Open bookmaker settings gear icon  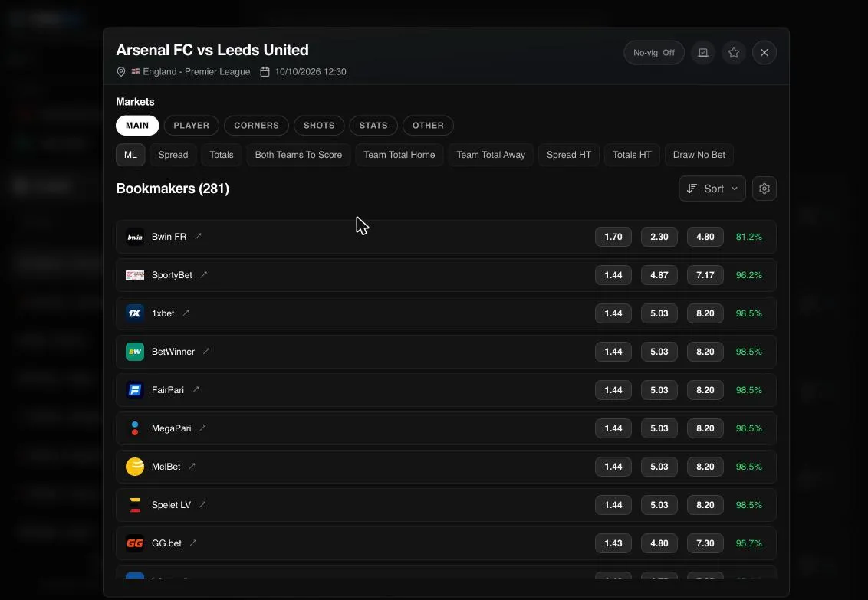click(764, 189)
